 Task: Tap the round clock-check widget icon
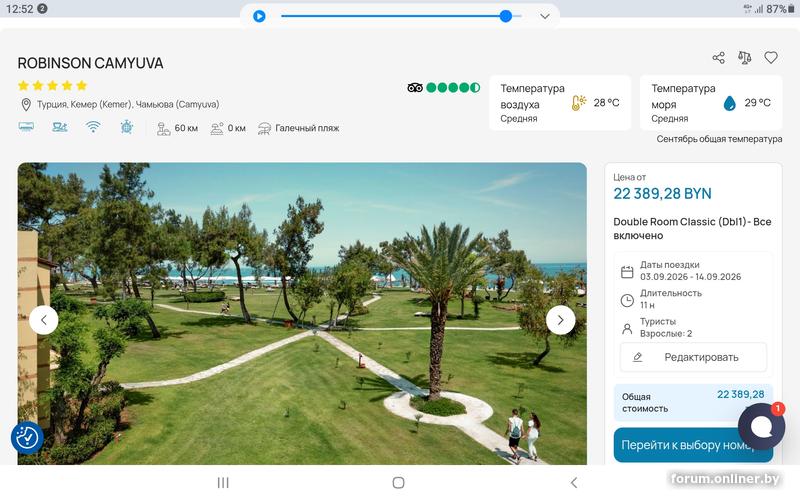point(27,438)
